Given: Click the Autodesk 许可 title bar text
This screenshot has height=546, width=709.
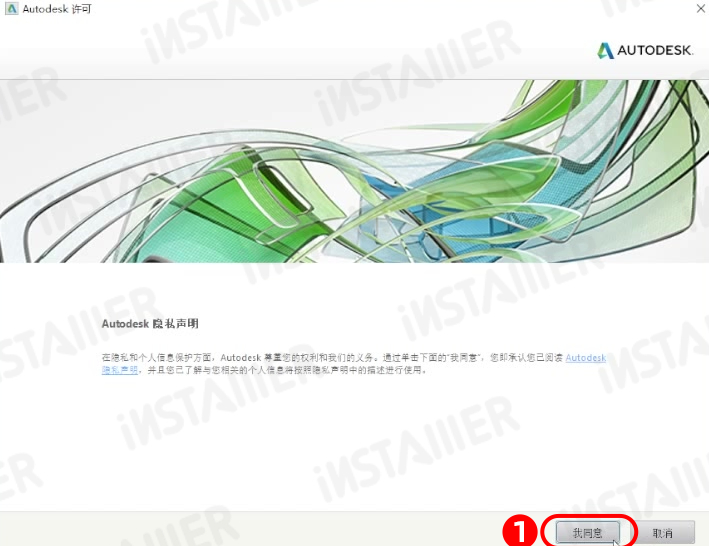Looking at the screenshot, I should [x=57, y=9].
